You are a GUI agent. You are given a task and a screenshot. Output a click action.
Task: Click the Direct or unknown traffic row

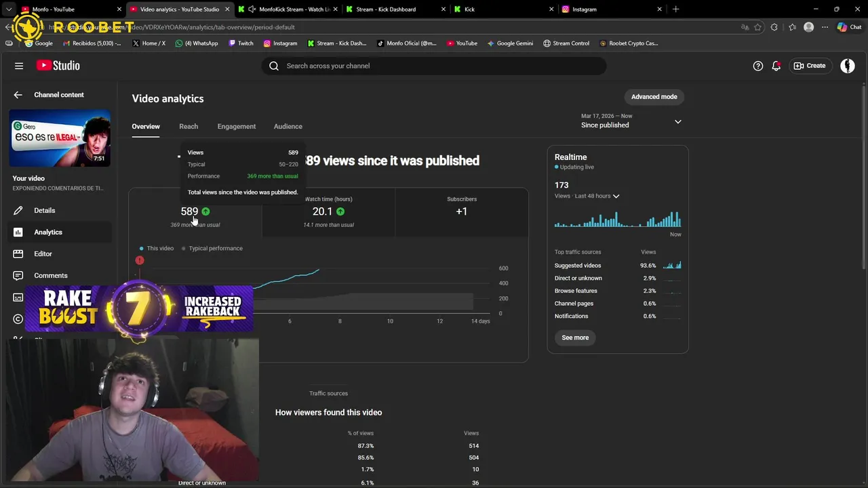(618, 278)
